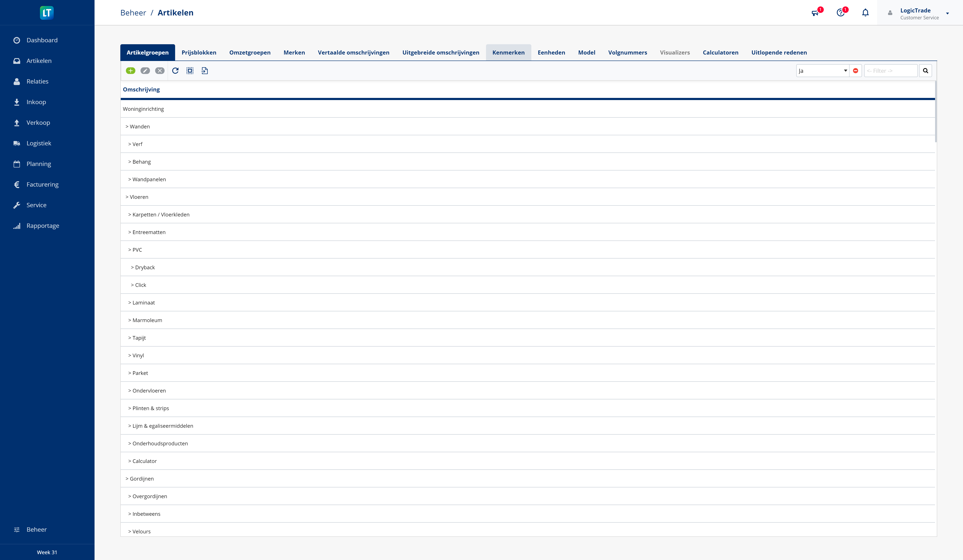Select the Dryback row
Screen dimensions: 963x560
tap(528, 267)
